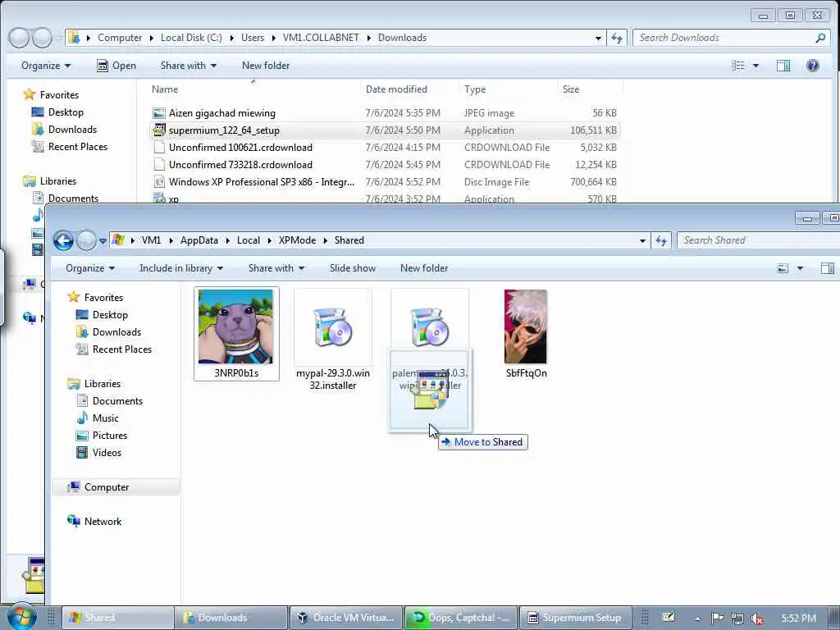This screenshot has height=630, width=840.
Task: Select Recent Places in Shared window
Action: click(114, 349)
